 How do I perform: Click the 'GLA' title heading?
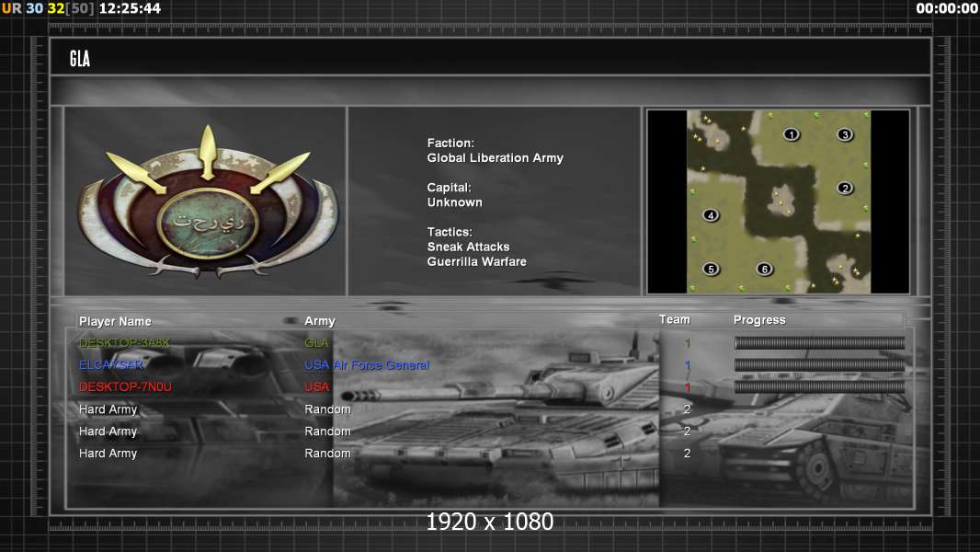pyautogui.click(x=80, y=59)
